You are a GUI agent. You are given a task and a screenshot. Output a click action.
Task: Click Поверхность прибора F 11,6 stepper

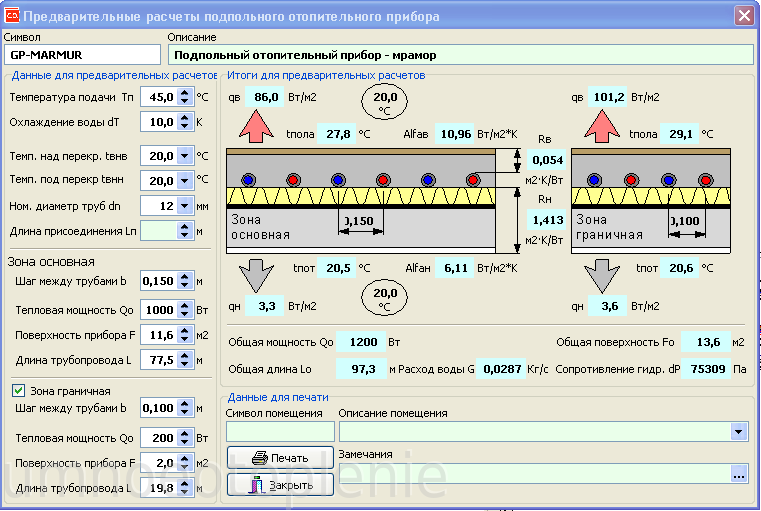[184, 335]
